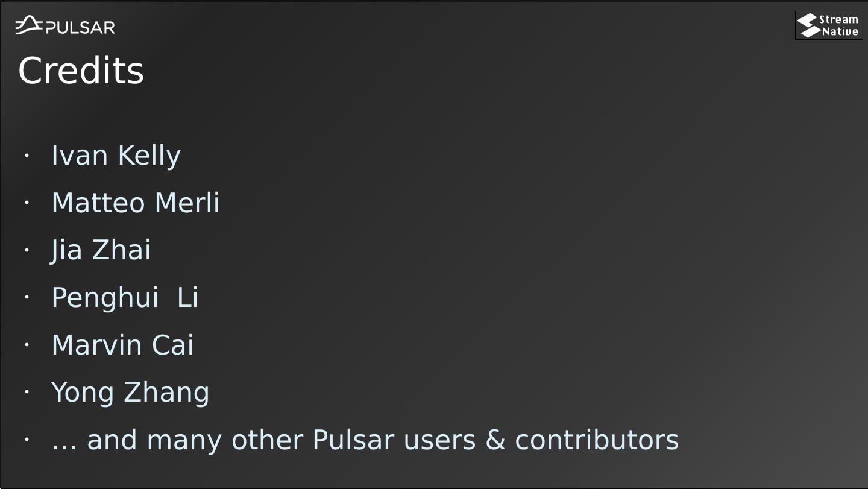Click the name Matteo Merli
The height and width of the screenshot is (489, 868).
pos(135,203)
